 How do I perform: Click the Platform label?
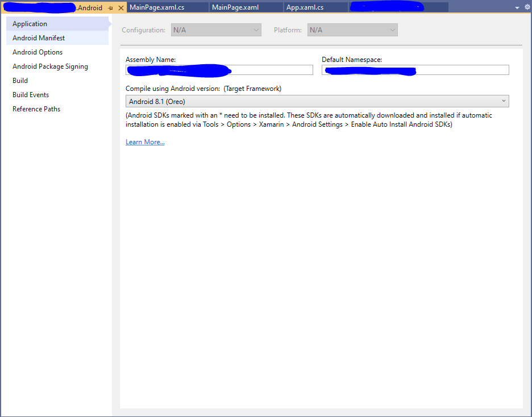pyautogui.click(x=288, y=30)
